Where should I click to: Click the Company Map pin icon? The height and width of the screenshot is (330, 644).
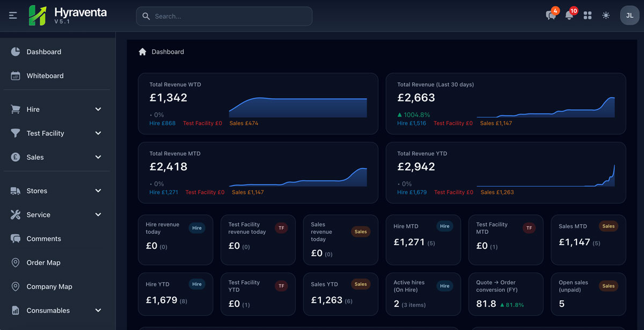(16, 286)
